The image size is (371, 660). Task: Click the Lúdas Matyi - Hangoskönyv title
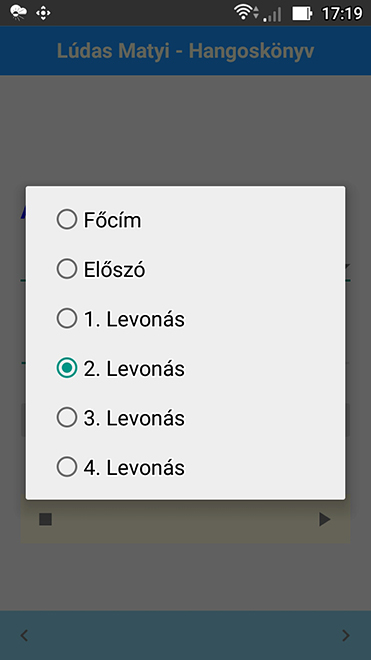click(186, 51)
